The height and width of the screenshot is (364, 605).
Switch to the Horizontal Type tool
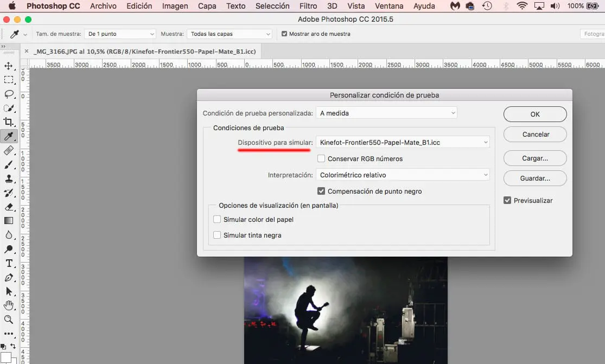9,263
